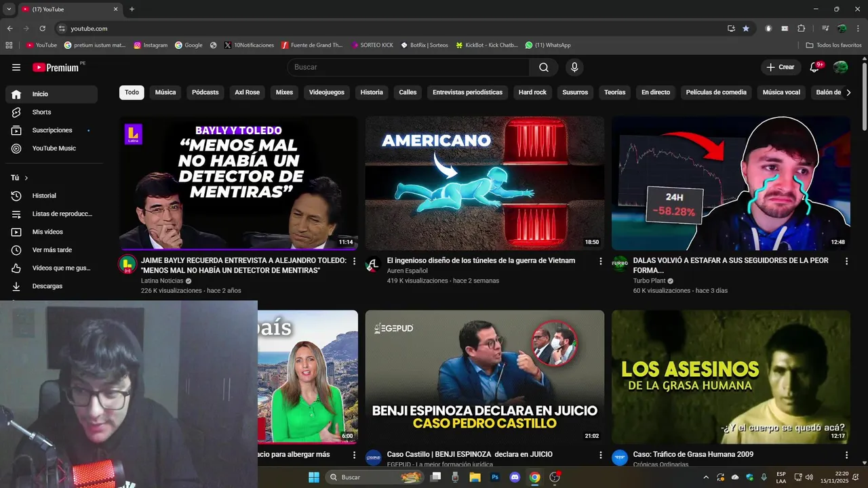
Task: Select the En directo filter chip
Action: [656, 92]
